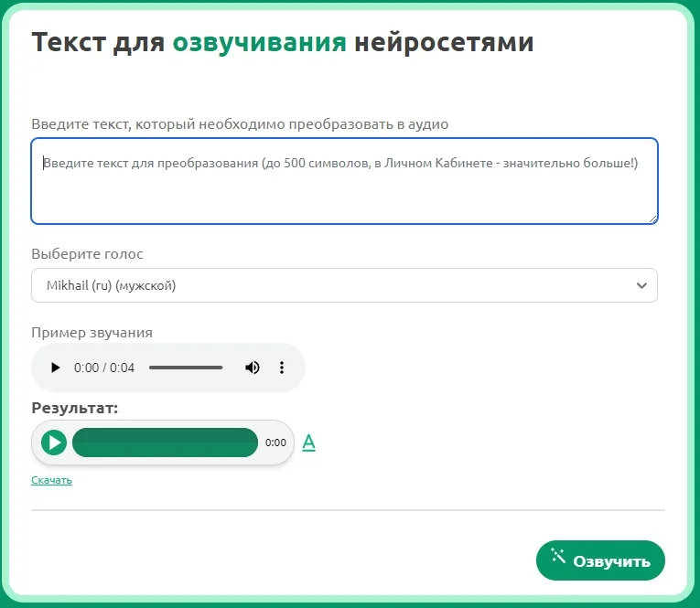This screenshot has width=700, height=608.
Task: Click the green word озвучивания in heading
Action: click(260, 42)
